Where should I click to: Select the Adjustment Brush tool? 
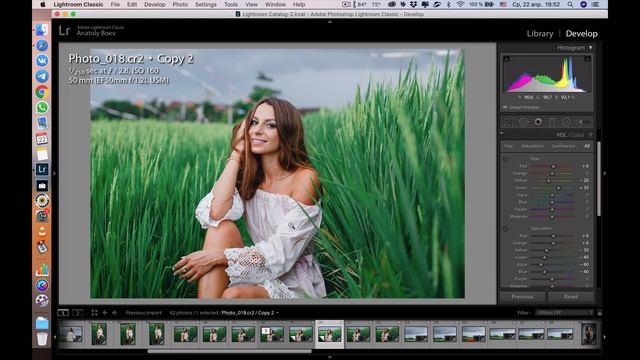pos(583,122)
